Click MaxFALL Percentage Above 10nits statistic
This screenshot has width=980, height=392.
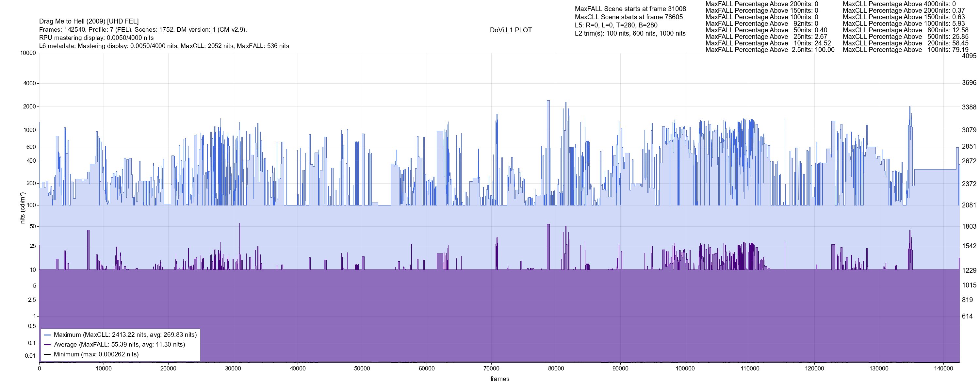point(768,43)
